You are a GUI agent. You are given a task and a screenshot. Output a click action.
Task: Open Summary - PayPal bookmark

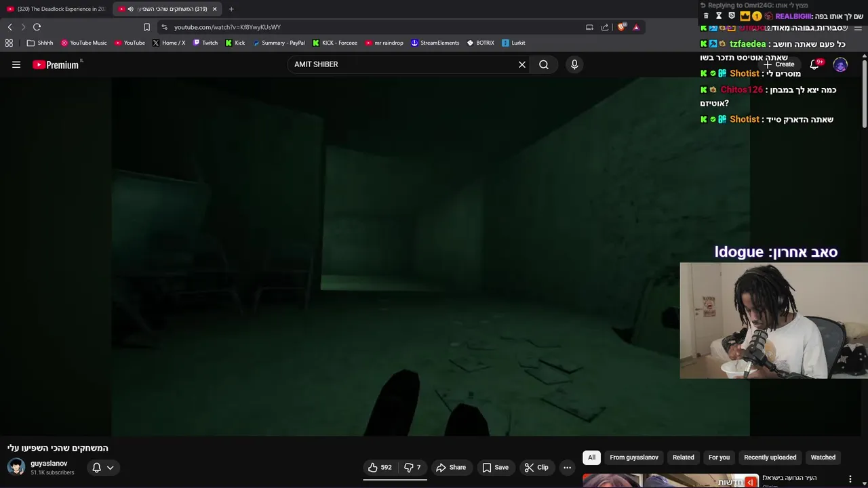279,43
